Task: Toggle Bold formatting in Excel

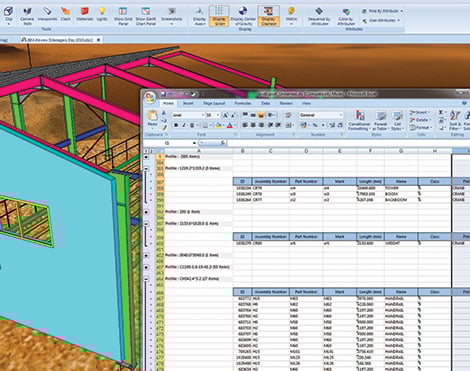Action: tap(176, 125)
